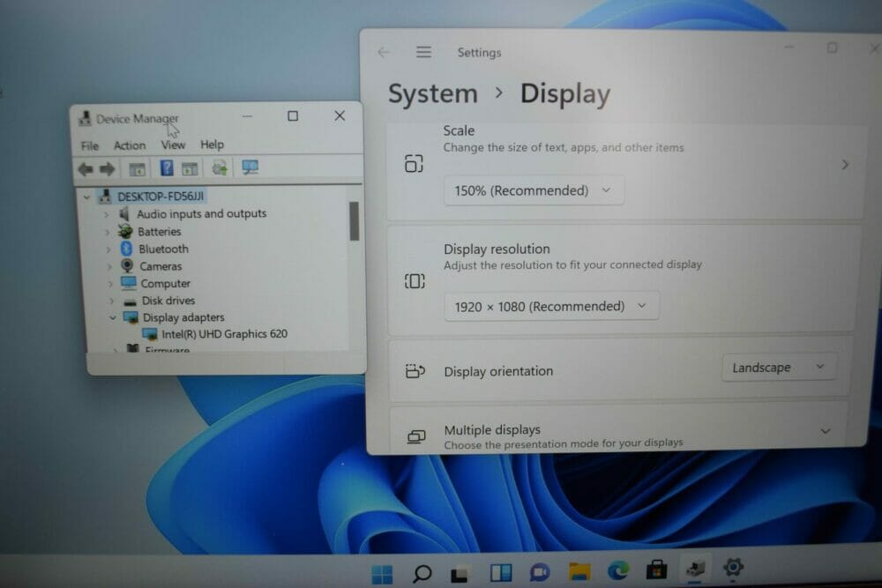The image size is (882, 588).
Task: Click System in the Settings breadcrumb
Action: tap(432, 93)
